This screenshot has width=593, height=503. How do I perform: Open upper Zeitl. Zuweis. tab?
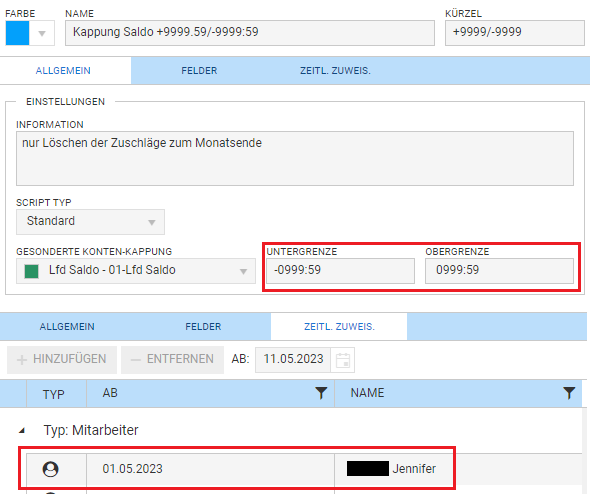(x=335, y=71)
